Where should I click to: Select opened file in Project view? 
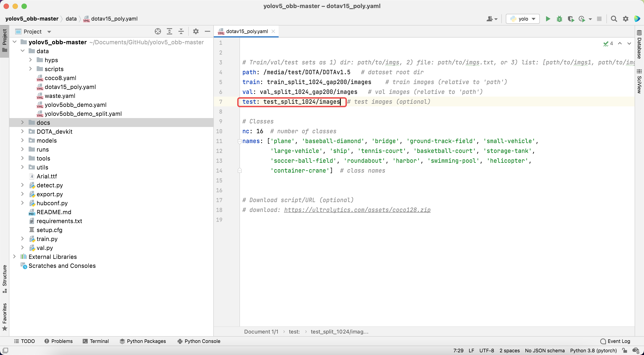point(157,31)
